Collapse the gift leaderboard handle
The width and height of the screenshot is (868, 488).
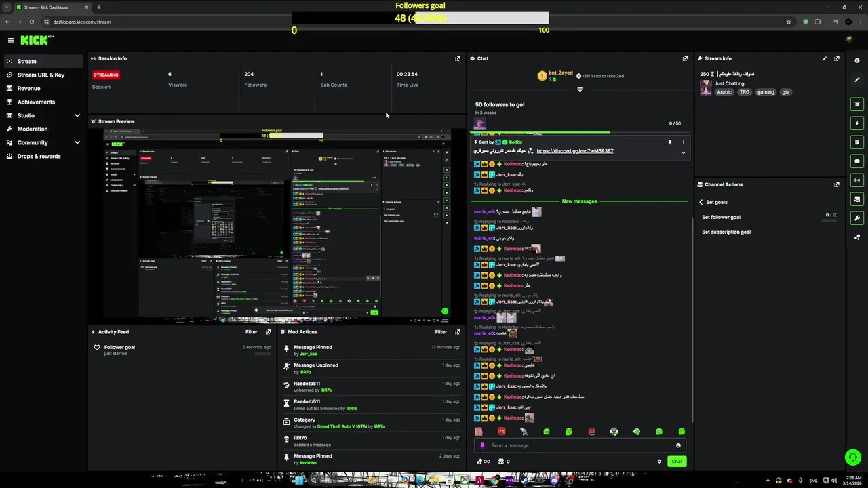[580, 90]
